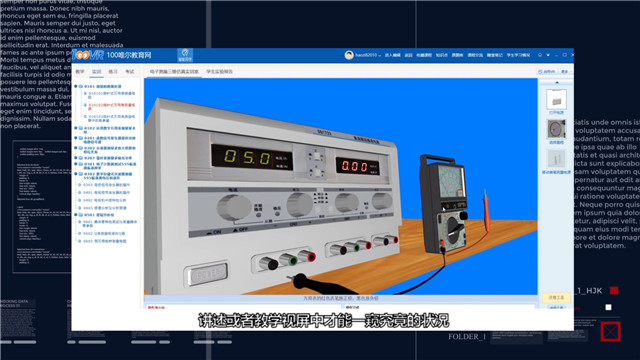This screenshot has width=640, height=360.
Task: Switch the power supply ON rocker switch
Action: pos(215,232)
